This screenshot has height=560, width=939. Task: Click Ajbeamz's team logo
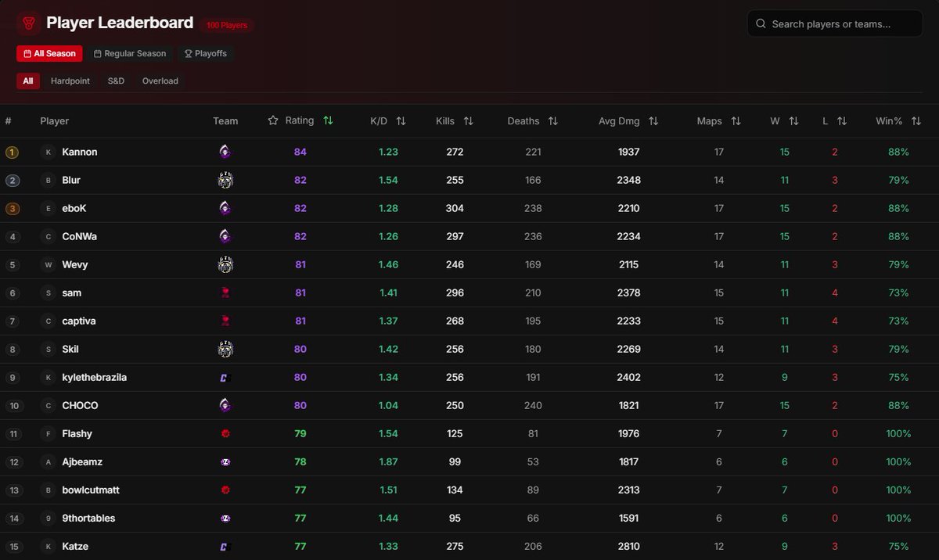[x=225, y=461]
